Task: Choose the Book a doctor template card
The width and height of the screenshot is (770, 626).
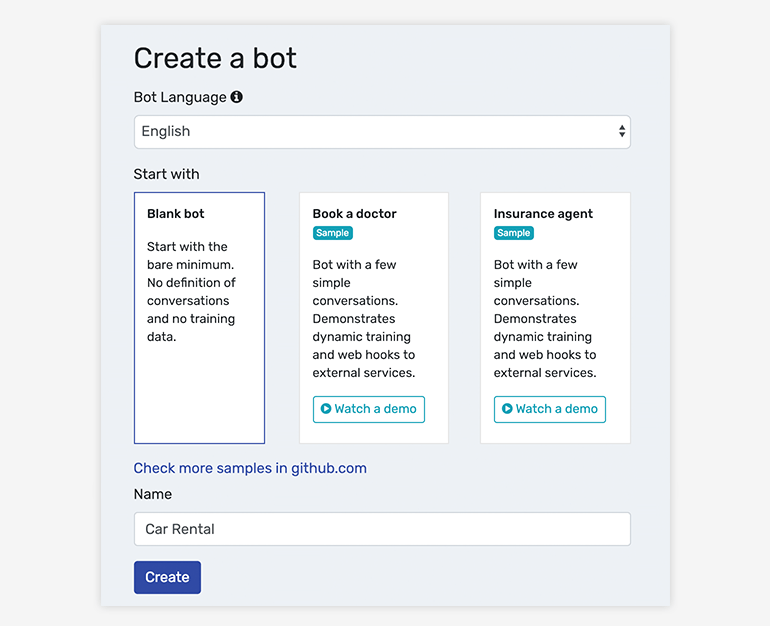Action: tap(374, 318)
